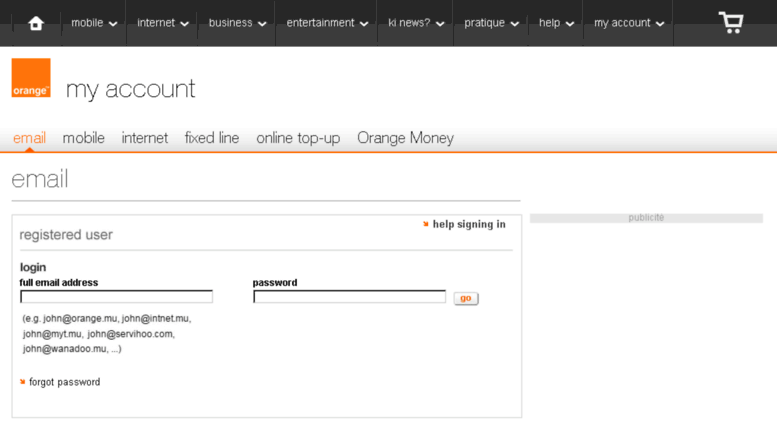Expand my account dropdown in top bar
The height and width of the screenshot is (423, 777).
tap(629, 23)
